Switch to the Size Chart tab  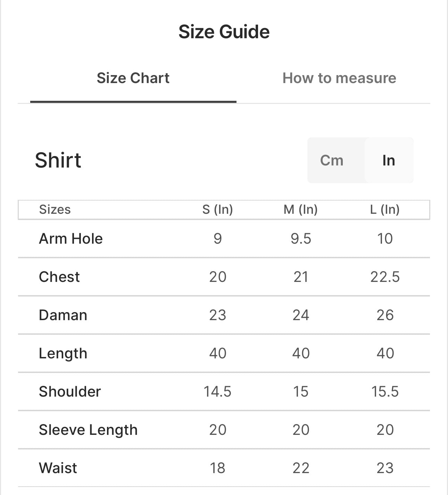[133, 78]
